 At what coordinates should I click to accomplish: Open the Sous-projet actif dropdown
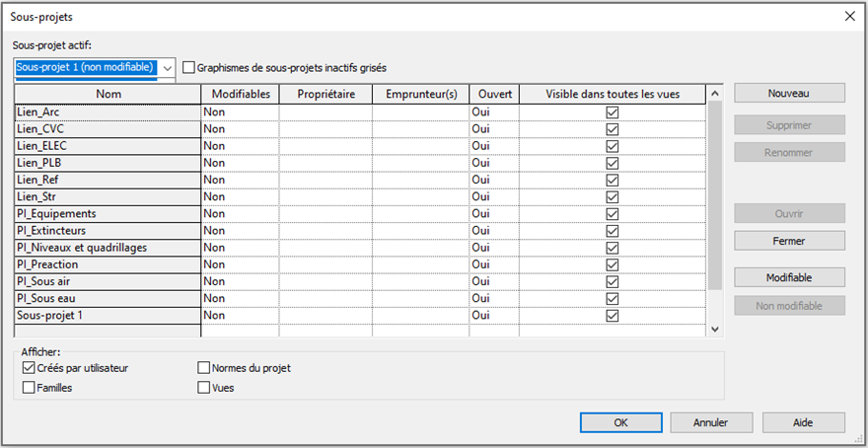167,68
